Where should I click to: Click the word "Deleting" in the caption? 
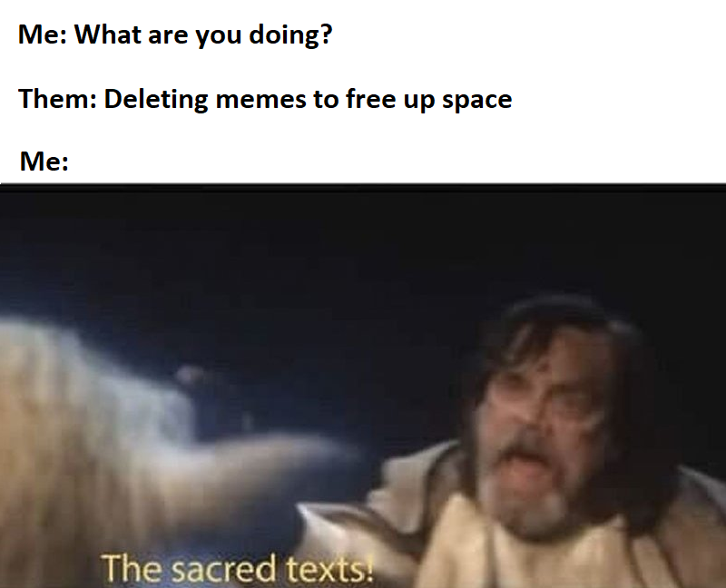156,100
